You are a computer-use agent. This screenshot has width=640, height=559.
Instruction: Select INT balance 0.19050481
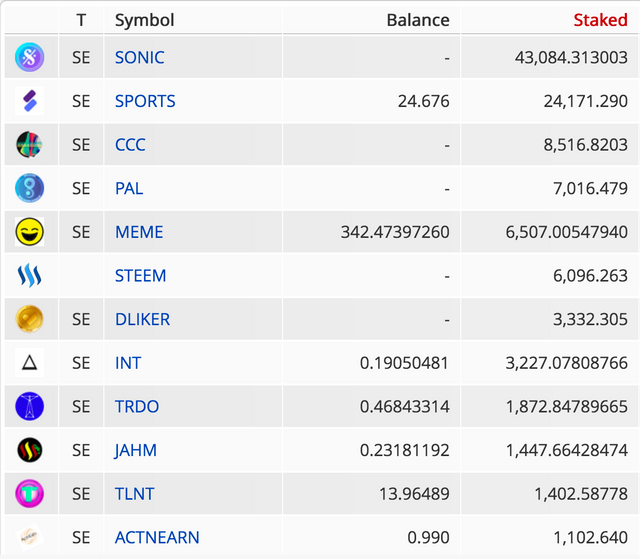404,363
